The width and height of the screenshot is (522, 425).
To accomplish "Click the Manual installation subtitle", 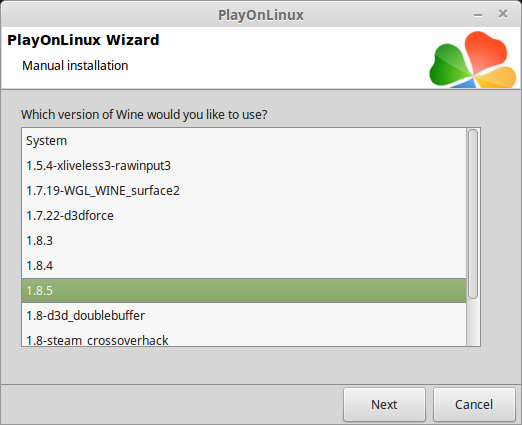I will click(x=75, y=66).
